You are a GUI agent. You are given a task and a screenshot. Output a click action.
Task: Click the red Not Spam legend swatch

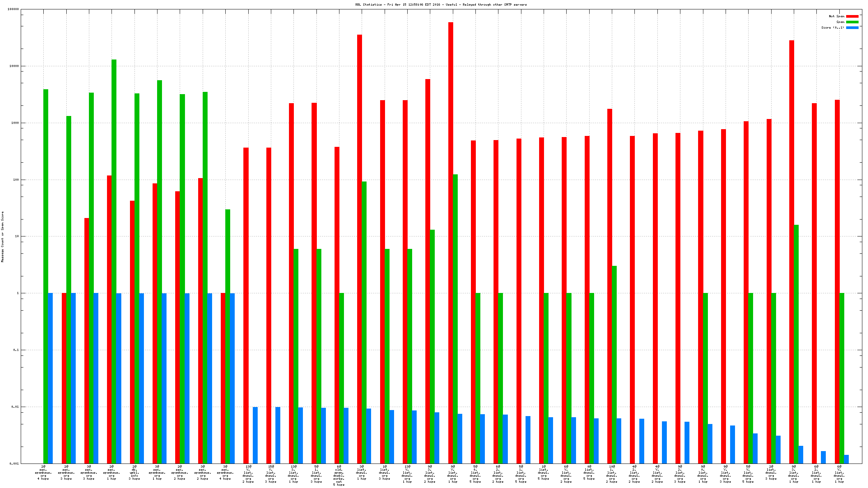point(852,16)
